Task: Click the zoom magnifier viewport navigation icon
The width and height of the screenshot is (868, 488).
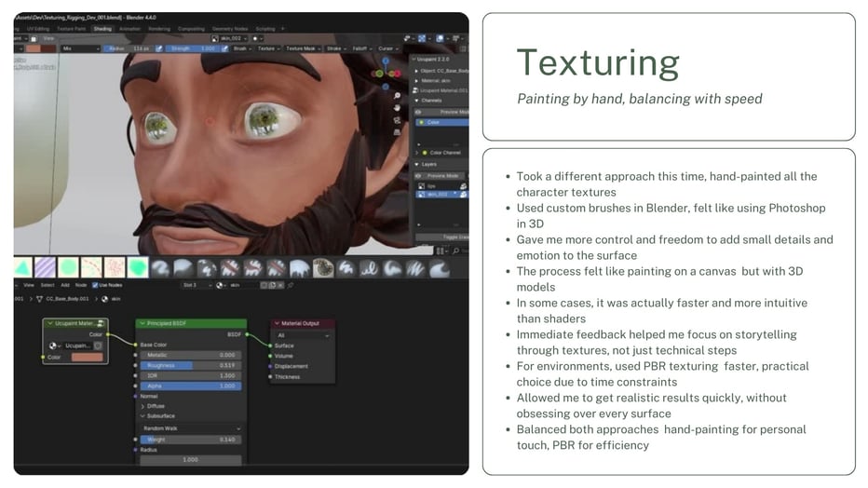Action: point(397,96)
